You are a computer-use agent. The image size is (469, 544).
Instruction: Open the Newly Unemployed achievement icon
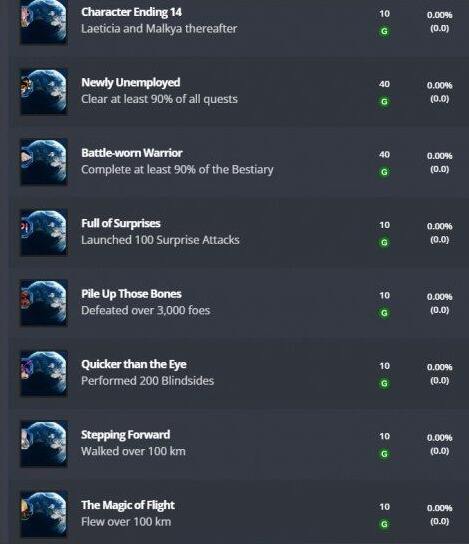[44, 92]
